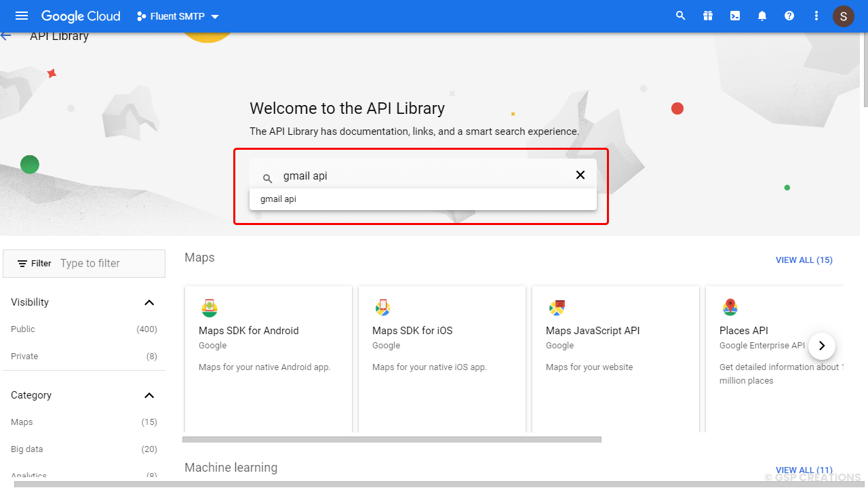Open the three-dot settings menu
Screen dimensions: 868x488
pos(816,16)
